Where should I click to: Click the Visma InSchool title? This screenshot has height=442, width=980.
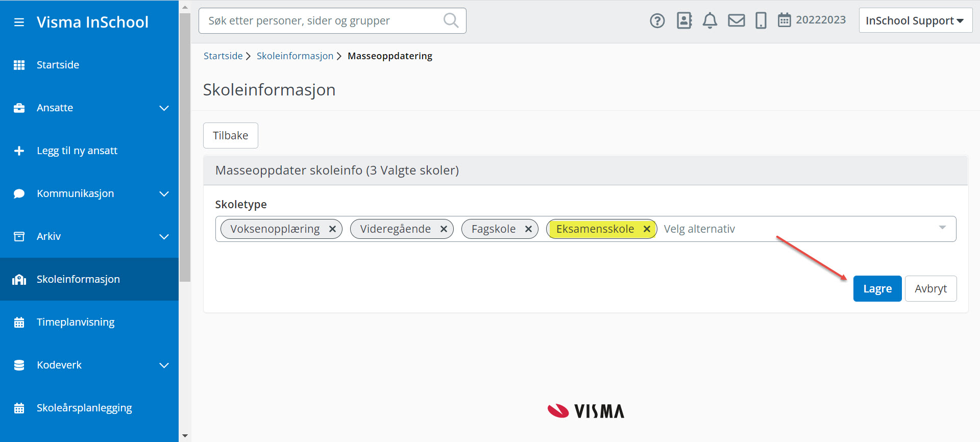tap(92, 22)
